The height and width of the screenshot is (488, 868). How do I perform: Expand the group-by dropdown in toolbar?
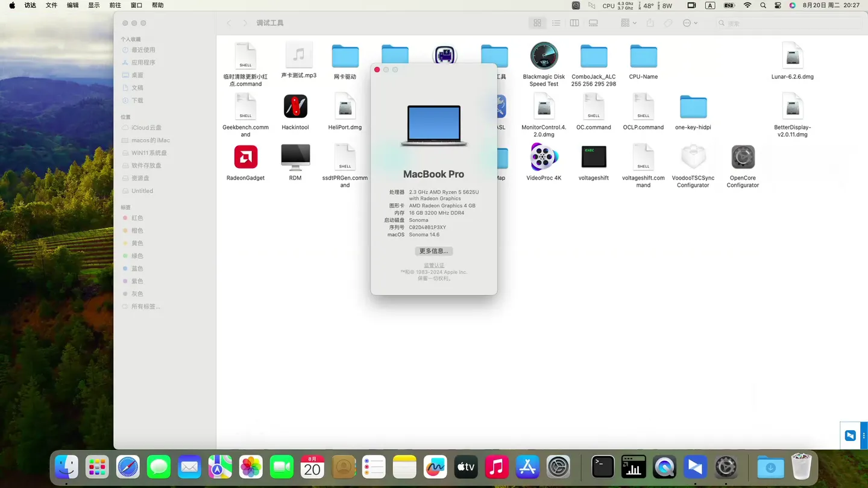tap(628, 23)
